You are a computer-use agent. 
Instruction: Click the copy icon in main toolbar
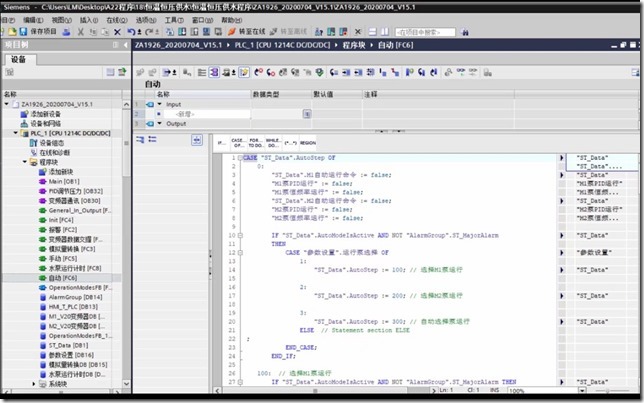coord(93,32)
